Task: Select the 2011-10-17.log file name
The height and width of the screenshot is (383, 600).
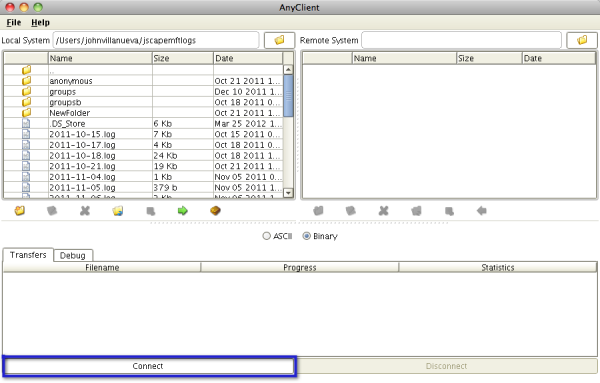Action: pos(82,145)
